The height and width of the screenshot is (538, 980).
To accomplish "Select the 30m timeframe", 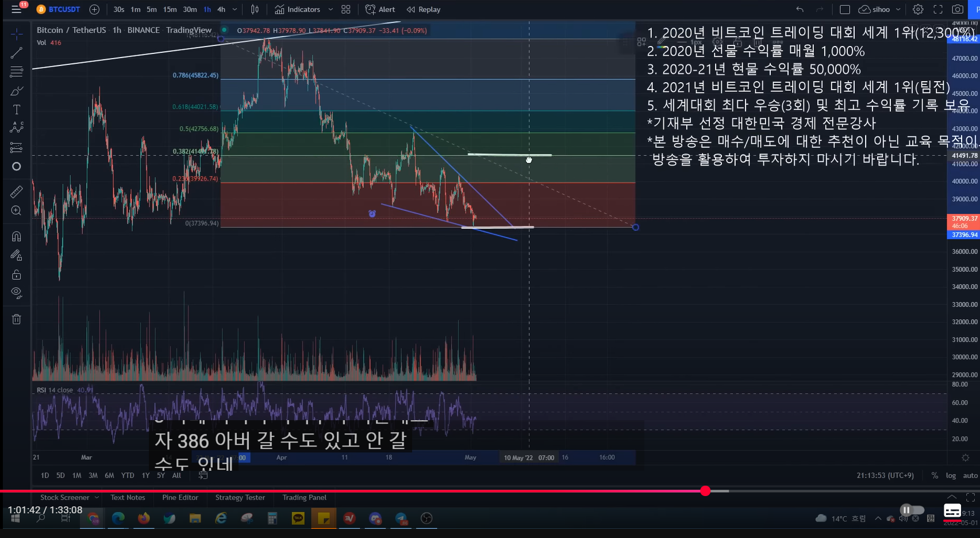I will tap(190, 9).
